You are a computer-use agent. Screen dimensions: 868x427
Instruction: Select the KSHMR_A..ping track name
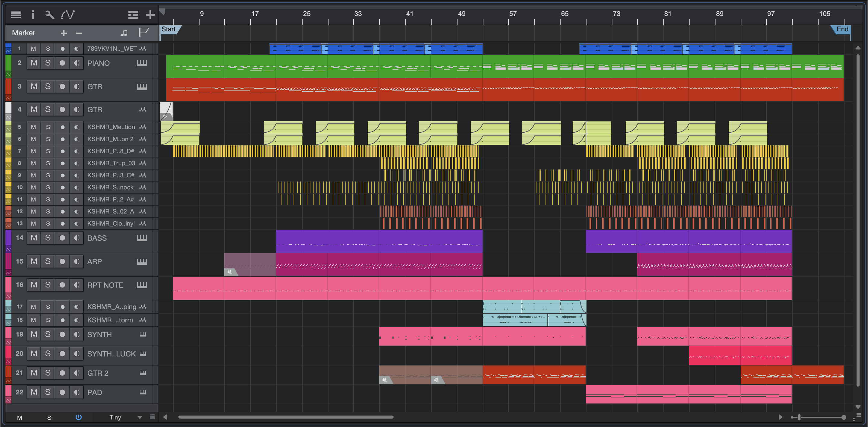pos(112,307)
